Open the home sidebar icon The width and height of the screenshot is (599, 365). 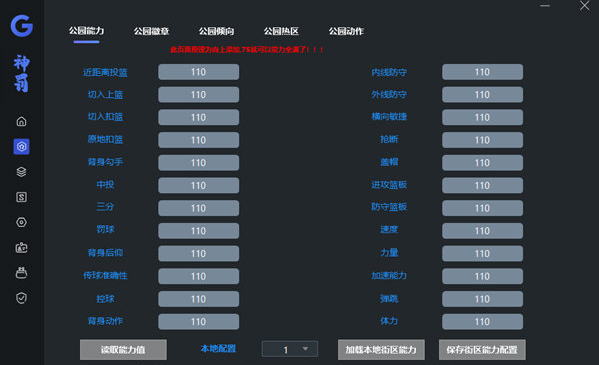21,121
